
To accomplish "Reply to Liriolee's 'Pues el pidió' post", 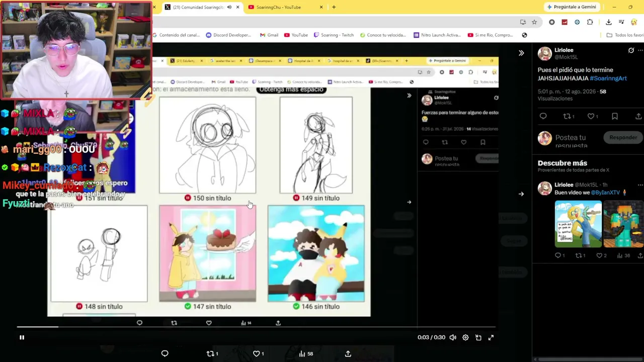I will (543, 116).
